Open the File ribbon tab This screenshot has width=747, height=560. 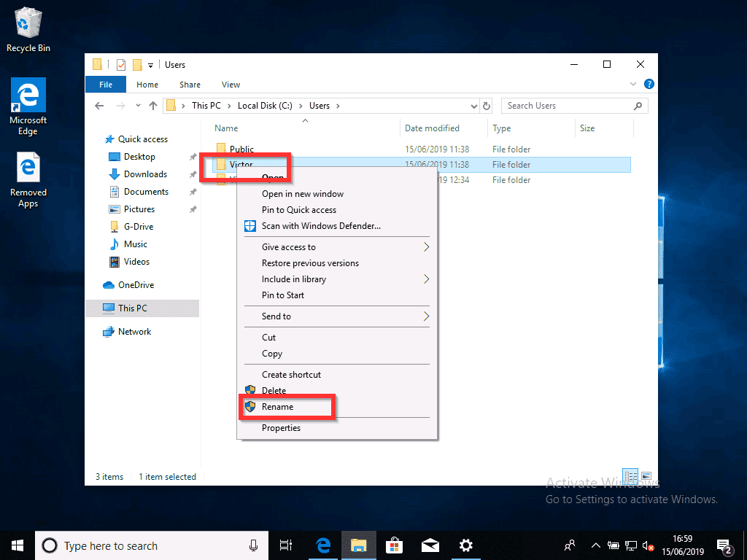tap(106, 85)
